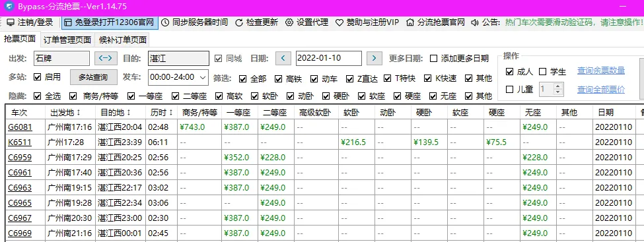The image size is (644, 242).
Task: Select G6081 商务 price ¥743.0
Action: tap(192, 127)
